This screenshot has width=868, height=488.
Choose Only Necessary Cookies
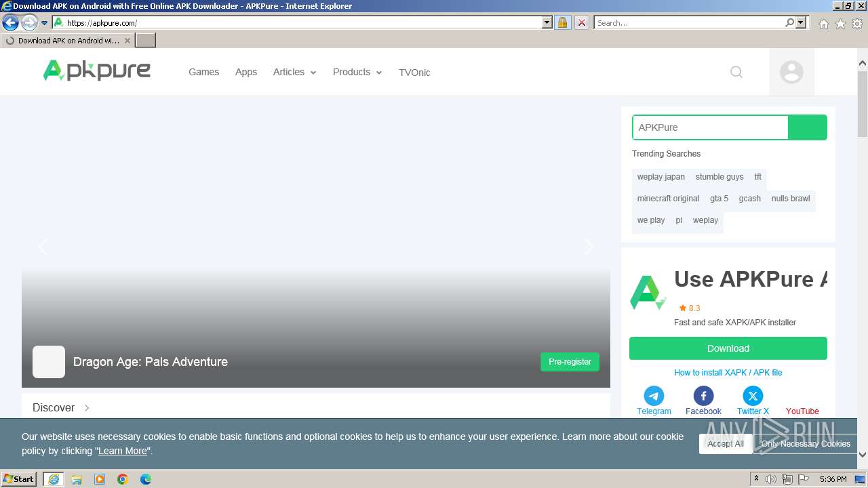tap(806, 444)
